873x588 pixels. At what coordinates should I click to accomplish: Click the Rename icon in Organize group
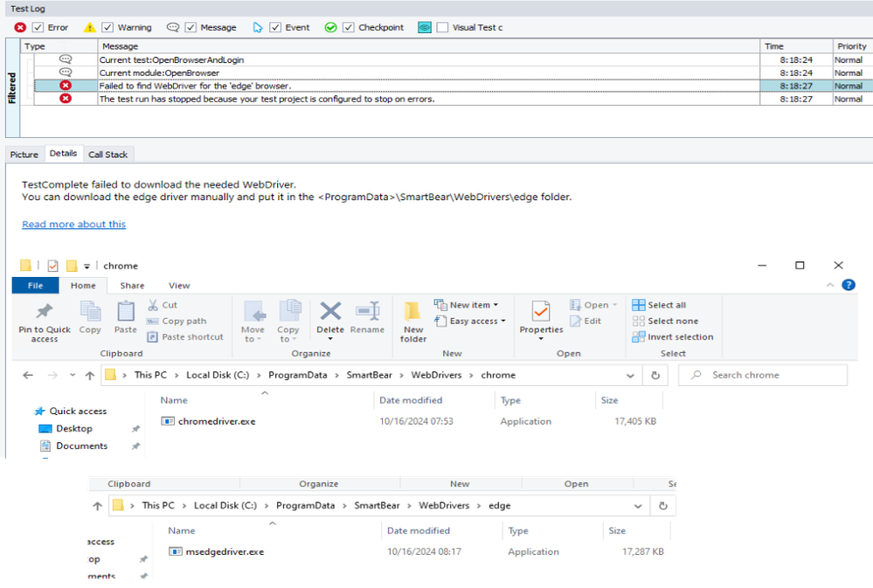click(367, 312)
